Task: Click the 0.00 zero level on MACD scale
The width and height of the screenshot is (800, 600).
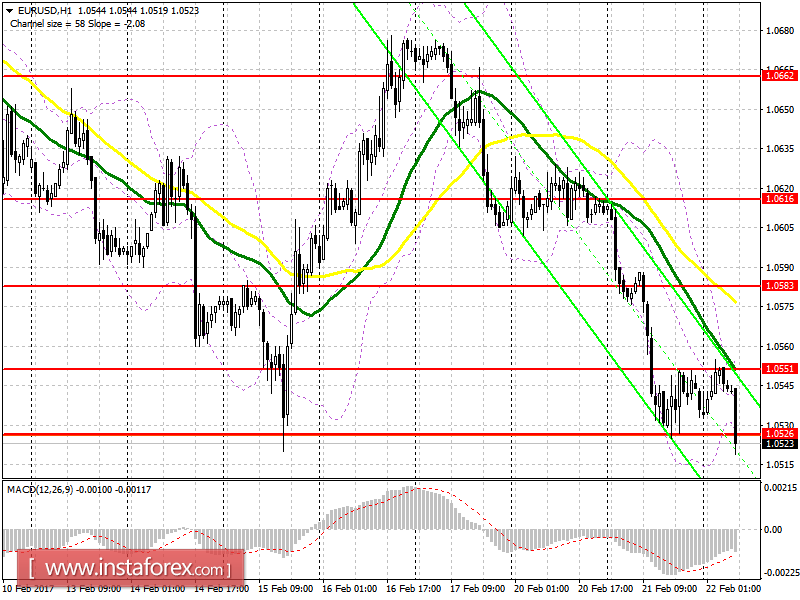Action: 773,530
